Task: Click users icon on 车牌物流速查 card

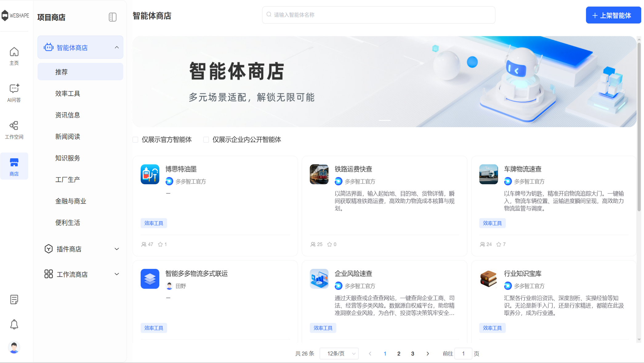Action: [482, 244]
